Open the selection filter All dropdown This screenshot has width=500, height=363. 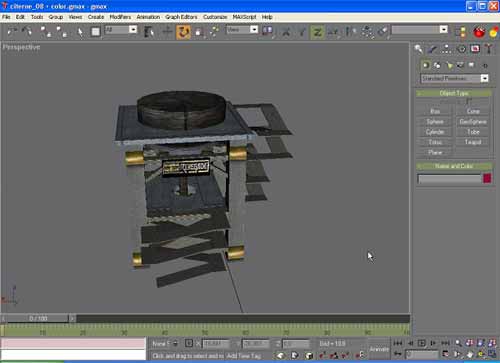point(133,30)
